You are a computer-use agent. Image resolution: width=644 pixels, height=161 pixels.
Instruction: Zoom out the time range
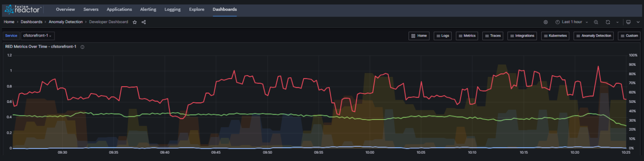coord(596,22)
